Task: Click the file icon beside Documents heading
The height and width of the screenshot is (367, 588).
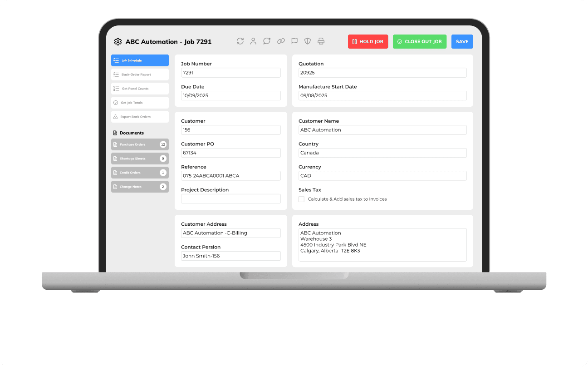Action: [x=115, y=133]
